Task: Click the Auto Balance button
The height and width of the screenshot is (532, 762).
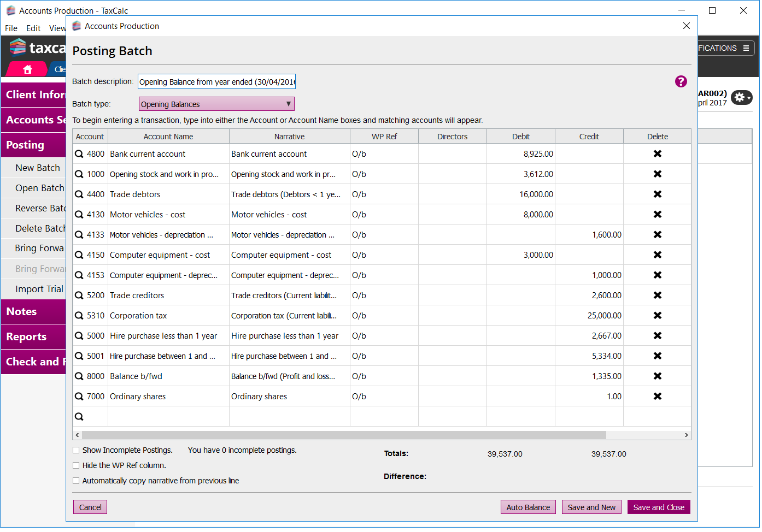Action: pyautogui.click(x=528, y=508)
